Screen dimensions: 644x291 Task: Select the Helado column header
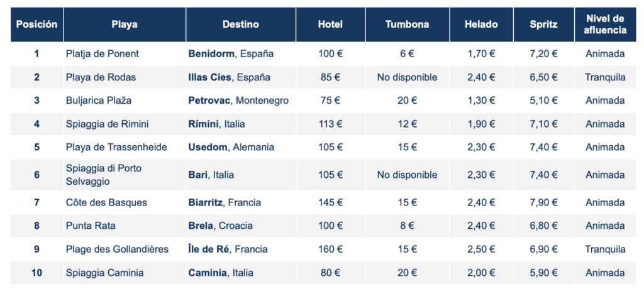coord(481,25)
